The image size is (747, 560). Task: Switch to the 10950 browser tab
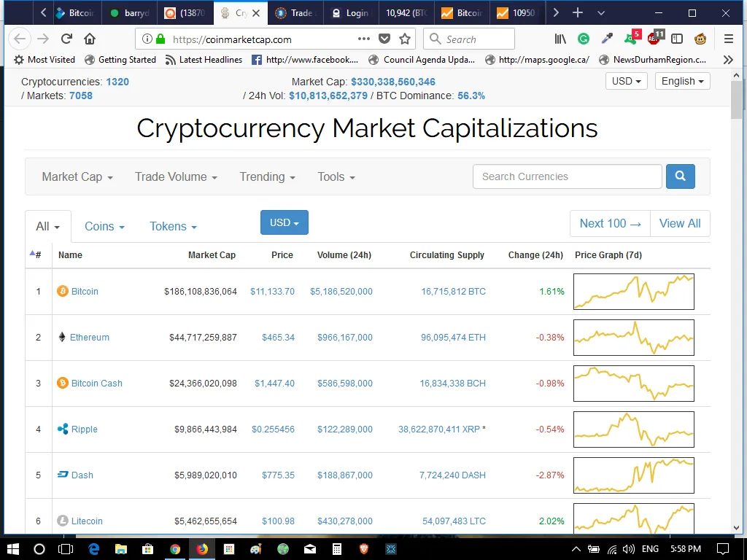(x=517, y=13)
